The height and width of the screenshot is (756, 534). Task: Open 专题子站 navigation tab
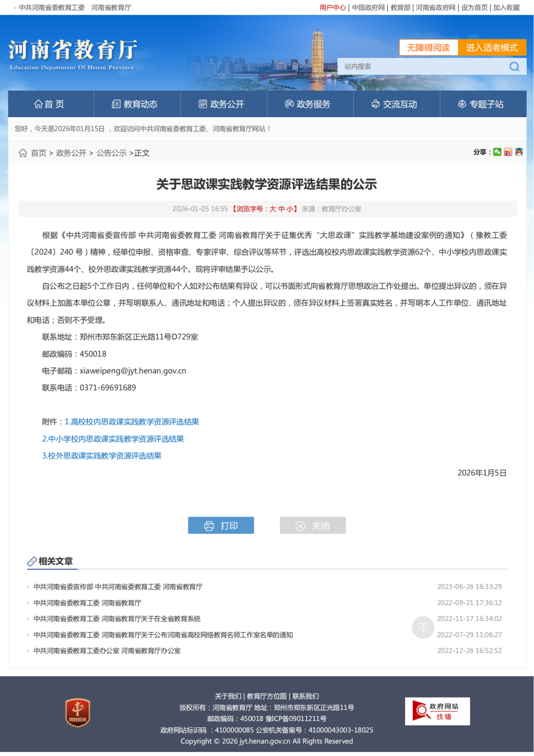click(483, 104)
